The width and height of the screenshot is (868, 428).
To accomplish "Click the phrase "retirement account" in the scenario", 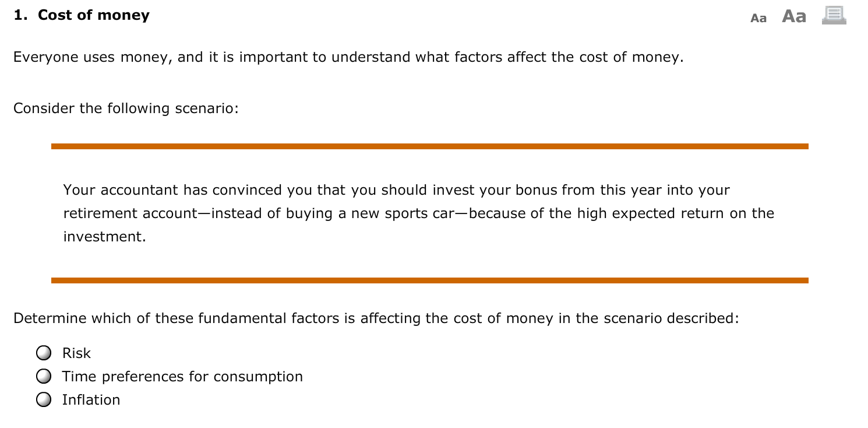I will coord(131,213).
